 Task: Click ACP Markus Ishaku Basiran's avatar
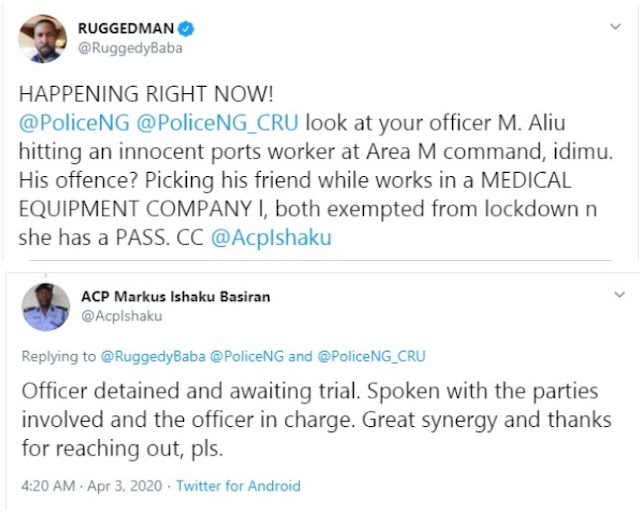tap(46, 307)
